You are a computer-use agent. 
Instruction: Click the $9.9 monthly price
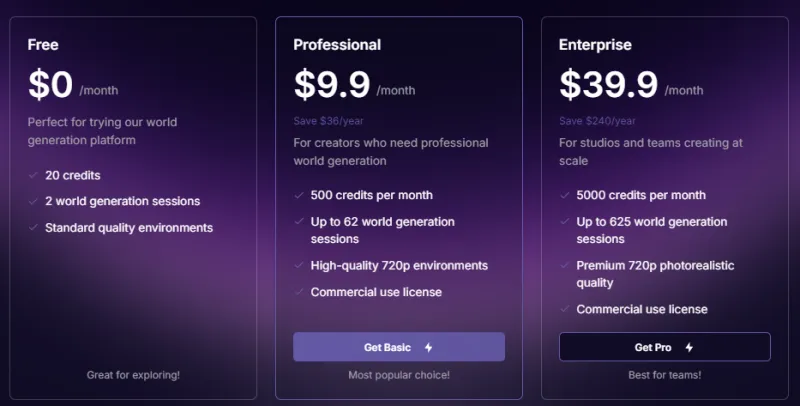click(332, 84)
